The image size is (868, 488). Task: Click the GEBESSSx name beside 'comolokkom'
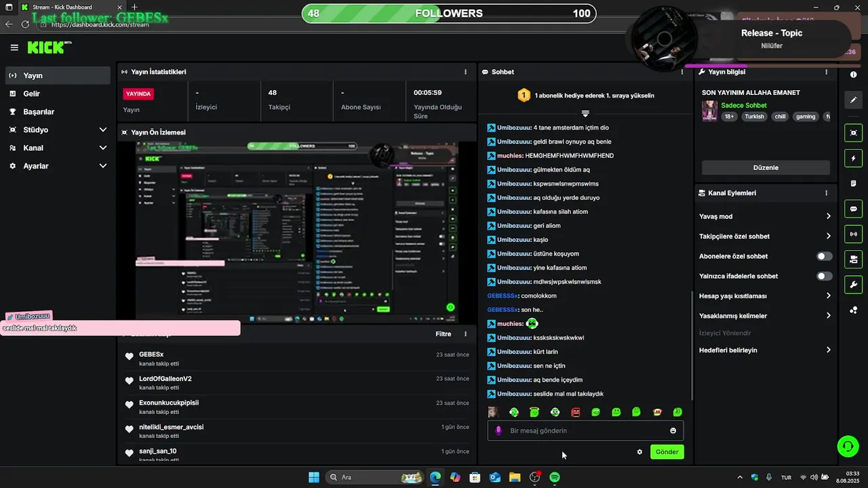tap(502, 296)
